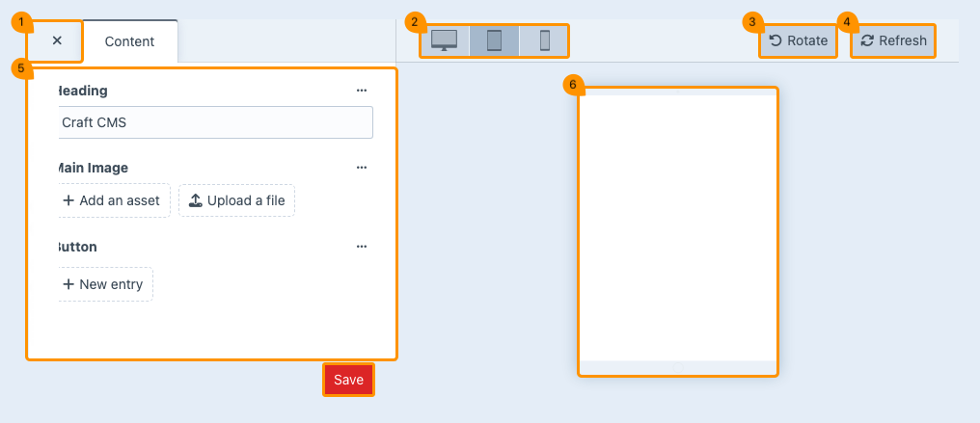This screenshot has width=980, height=423.
Task: Click the Heading text field containing Craft CMS
Action: 215,122
